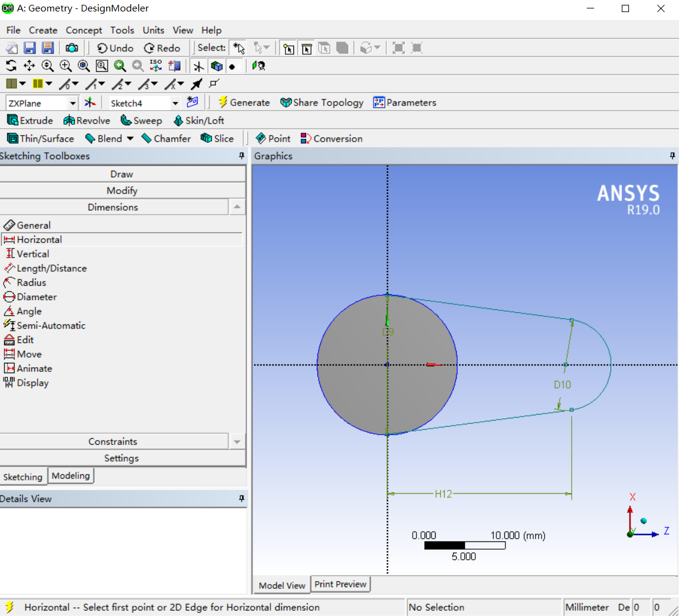679x616 pixels.
Task: Click the Revolve feature
Action: (87, 121)
